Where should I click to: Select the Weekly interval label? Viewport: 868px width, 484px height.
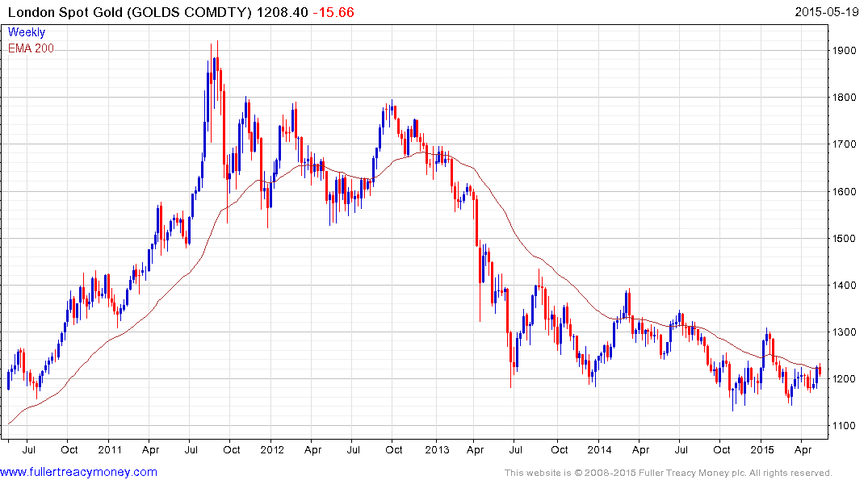[26, 32]
